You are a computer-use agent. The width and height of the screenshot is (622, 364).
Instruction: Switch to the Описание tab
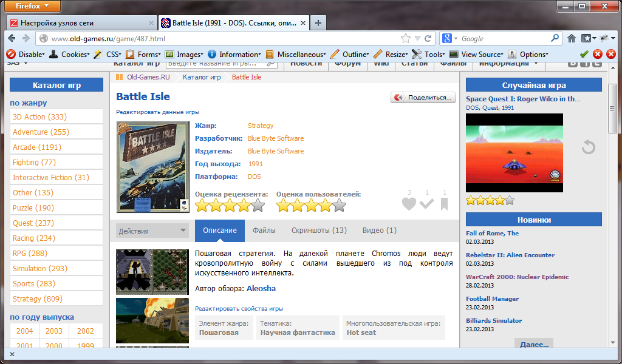(x=220, y=231)
